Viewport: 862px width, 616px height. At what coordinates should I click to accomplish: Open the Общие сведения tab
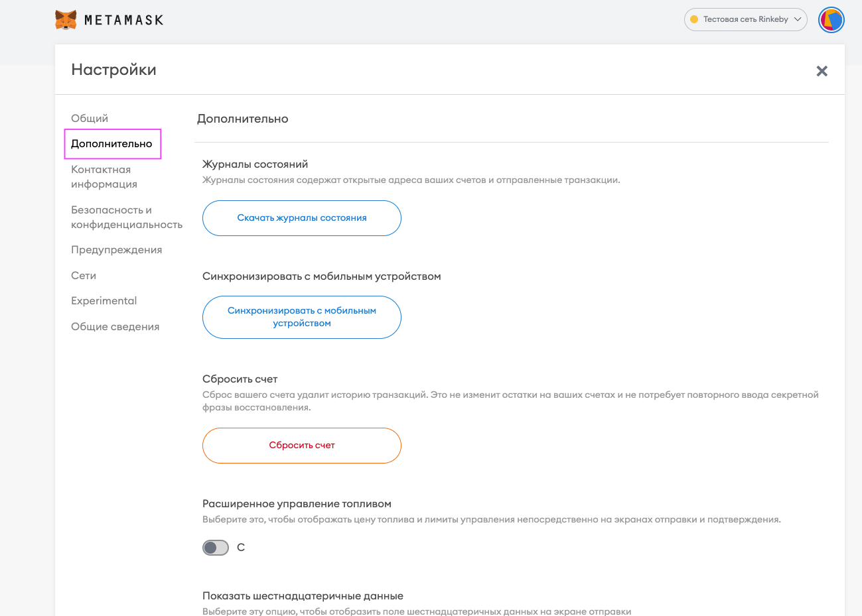tap(115, 327)
